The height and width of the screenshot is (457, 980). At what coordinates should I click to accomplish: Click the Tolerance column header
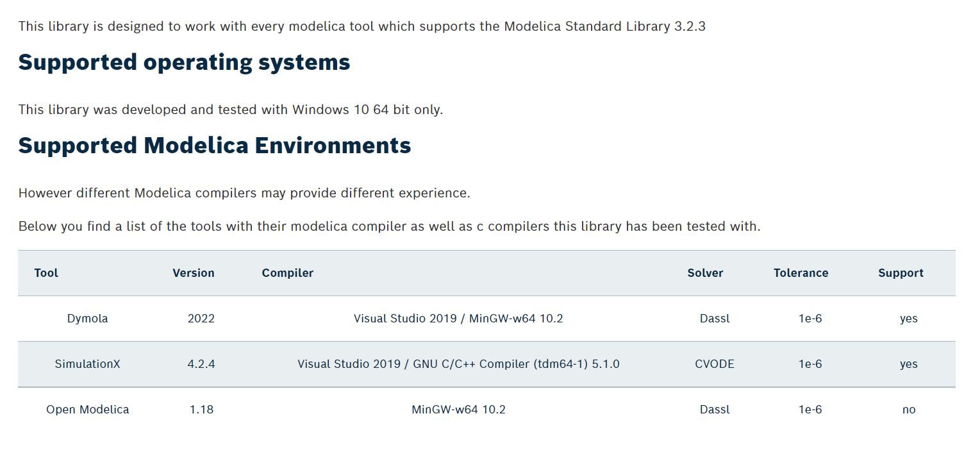[x=801, y=273]
